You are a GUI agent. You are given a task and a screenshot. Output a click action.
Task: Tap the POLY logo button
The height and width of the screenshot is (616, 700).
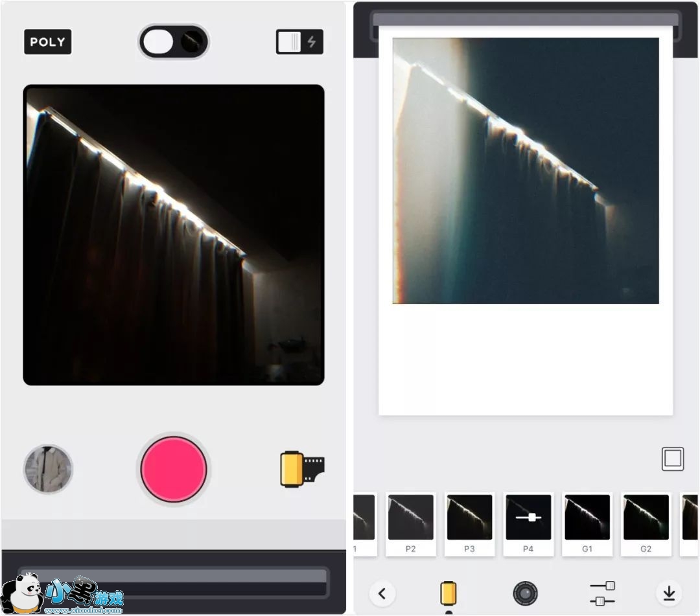48,42
